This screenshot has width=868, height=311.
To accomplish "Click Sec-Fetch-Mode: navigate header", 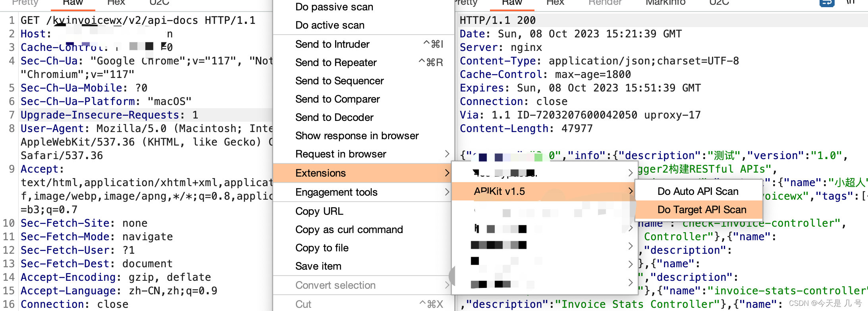I will click(97, 237).
